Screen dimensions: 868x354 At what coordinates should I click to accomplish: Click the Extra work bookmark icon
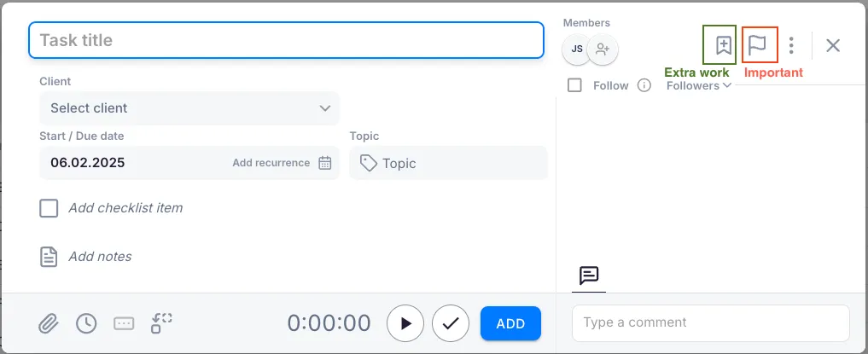coord(723,45)
